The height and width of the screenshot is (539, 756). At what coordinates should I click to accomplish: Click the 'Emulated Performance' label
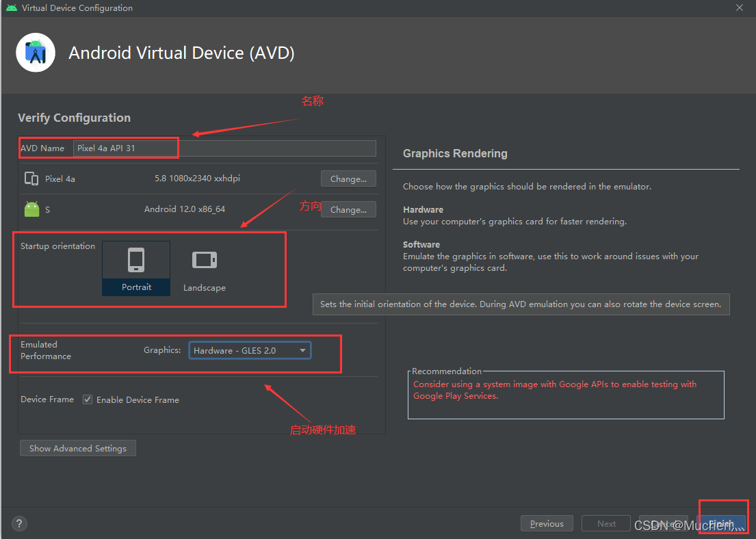[46, 350]
